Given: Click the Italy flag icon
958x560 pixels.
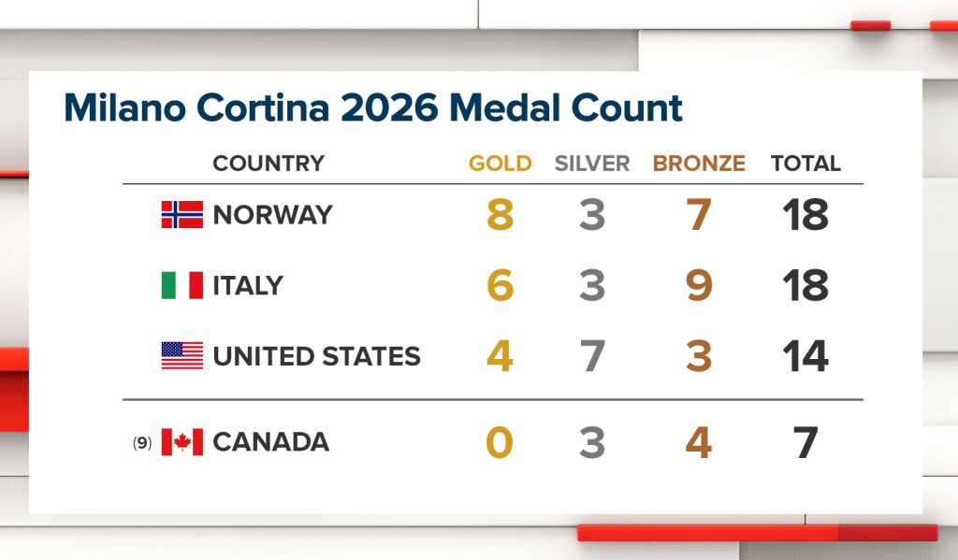Looking at the screenshot, I should pos(181,285).
